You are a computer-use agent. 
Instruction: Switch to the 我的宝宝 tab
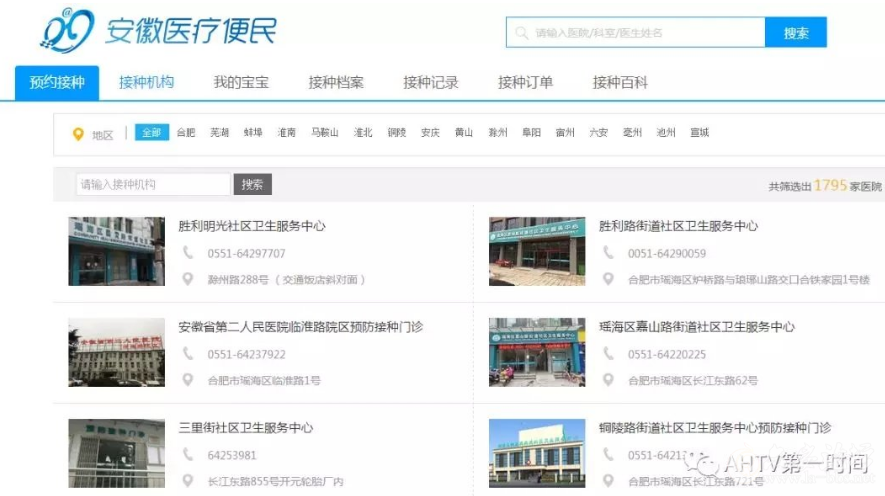[241, 83]
